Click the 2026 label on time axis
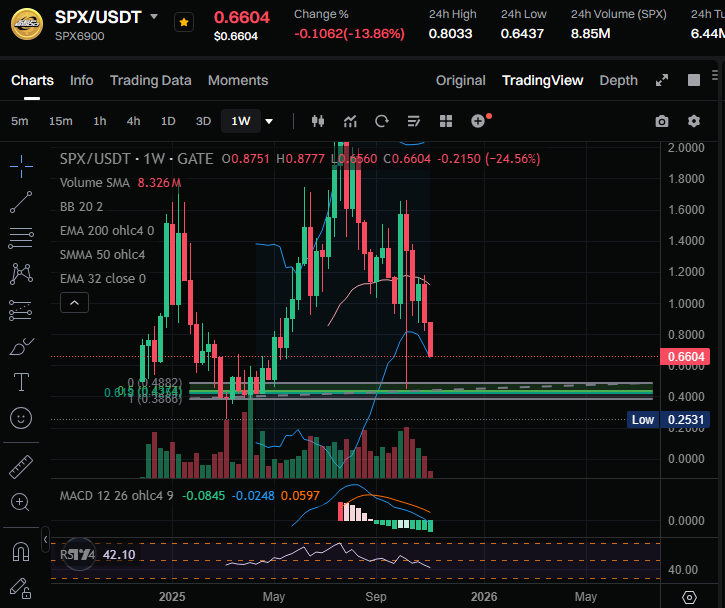The width and height of the screenshot is (725, 608). pyautogui.click(x=484, y=597)
